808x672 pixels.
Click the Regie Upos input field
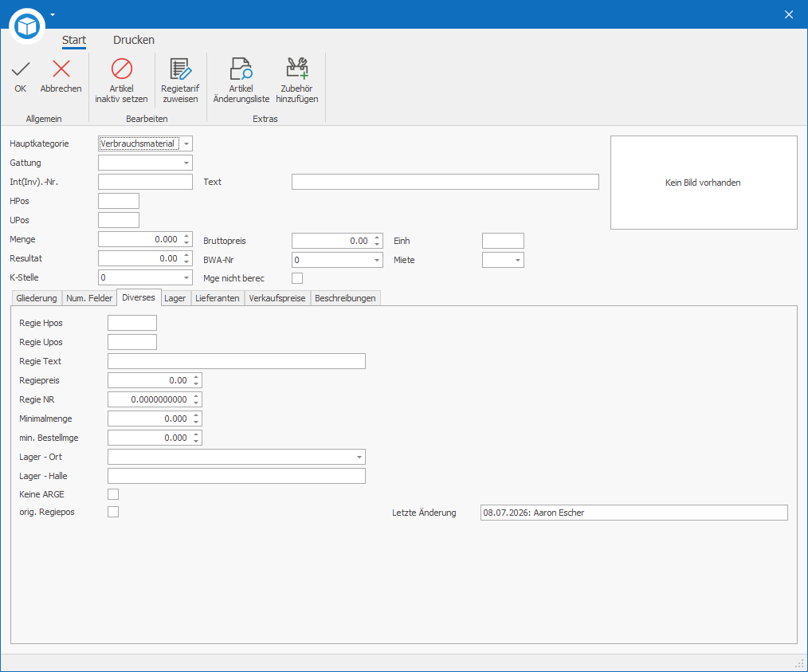132,342
